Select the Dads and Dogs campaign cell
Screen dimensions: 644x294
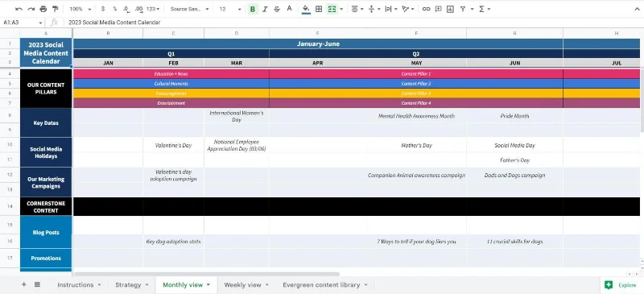514,175
